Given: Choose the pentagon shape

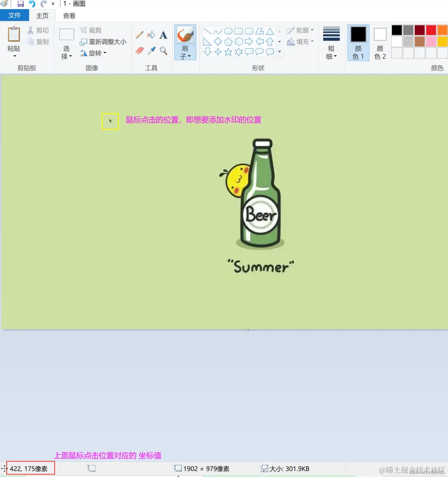Looking at the screenshot, I should tap(228, 42).
